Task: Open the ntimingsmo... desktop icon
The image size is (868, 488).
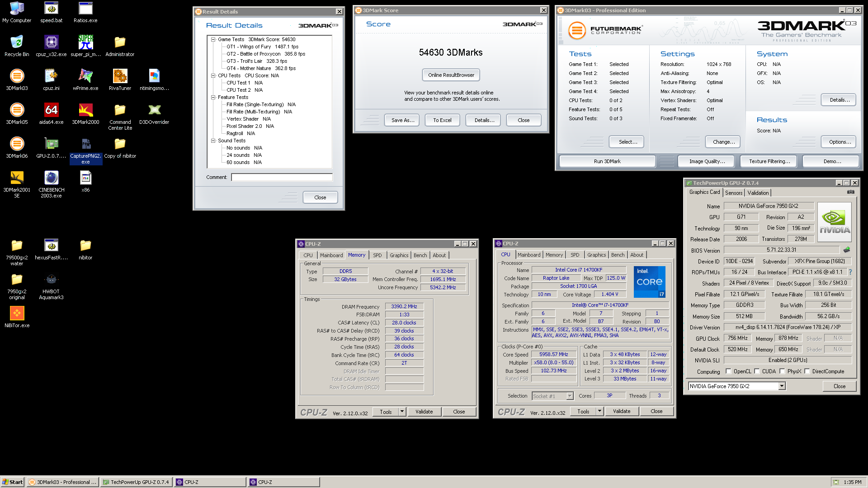Action: 154,80
